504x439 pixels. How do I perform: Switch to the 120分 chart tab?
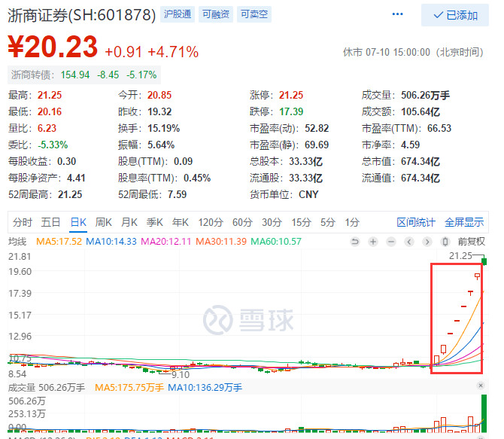click(x=211, y=222)
